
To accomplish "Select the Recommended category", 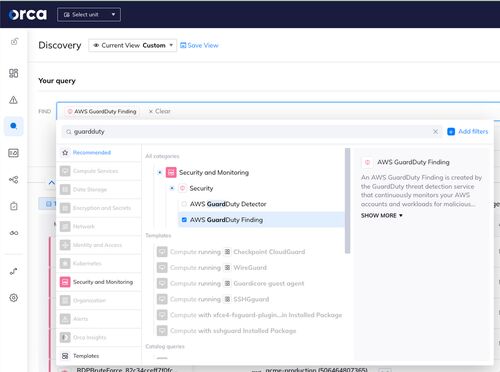I will tap(99, 153).
